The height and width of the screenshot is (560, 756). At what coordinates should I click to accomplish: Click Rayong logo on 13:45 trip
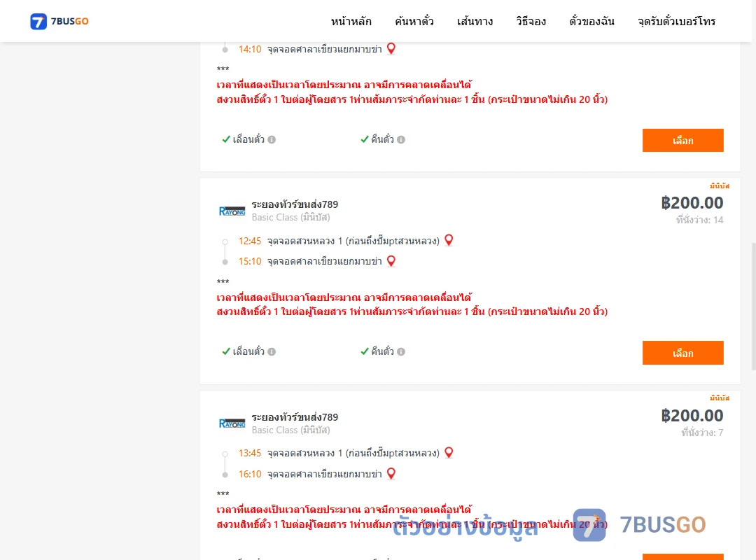coord(232,423)
